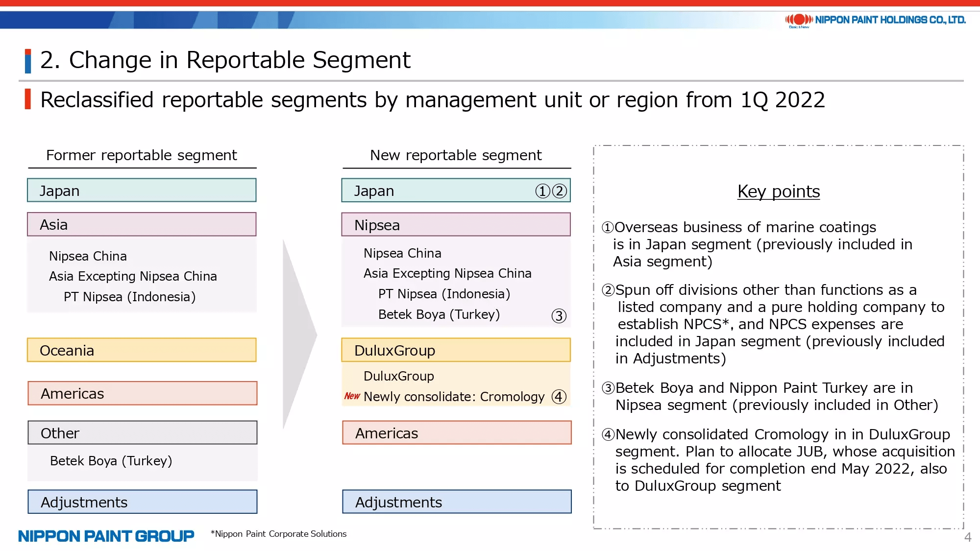The image size is (980, 551).
Task: Click the Nippon Paint Holdings logo
Action: tap(875, 20)
